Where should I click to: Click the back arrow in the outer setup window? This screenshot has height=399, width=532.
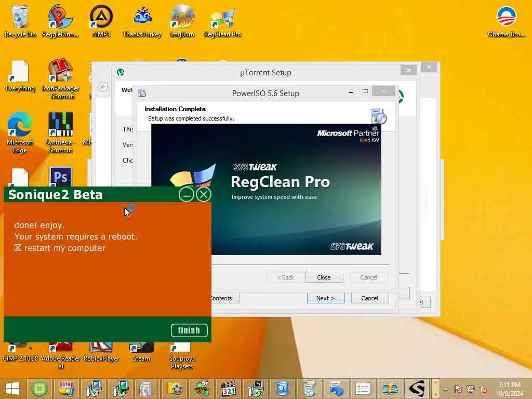pos(103,87)
